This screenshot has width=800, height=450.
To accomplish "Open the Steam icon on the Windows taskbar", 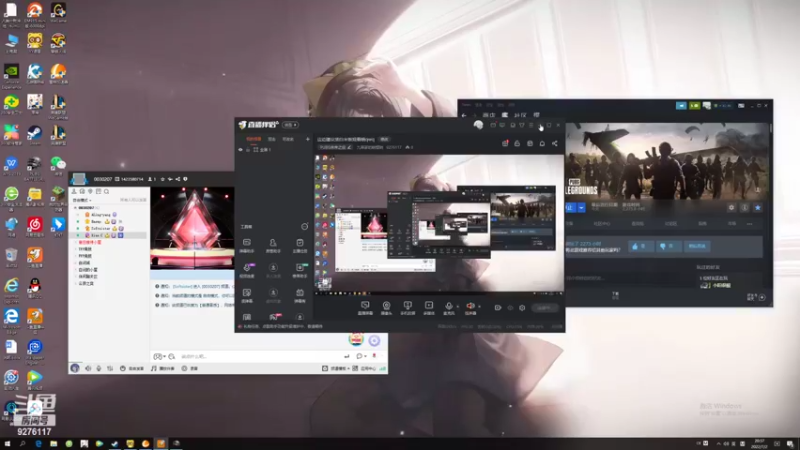I will point(115,444).
